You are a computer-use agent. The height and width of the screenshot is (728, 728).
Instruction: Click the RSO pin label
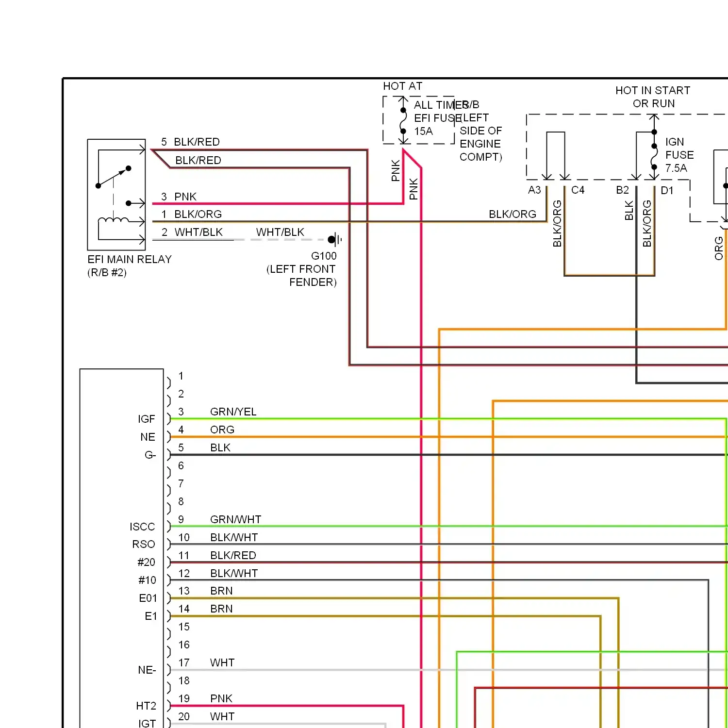point(144,544)
